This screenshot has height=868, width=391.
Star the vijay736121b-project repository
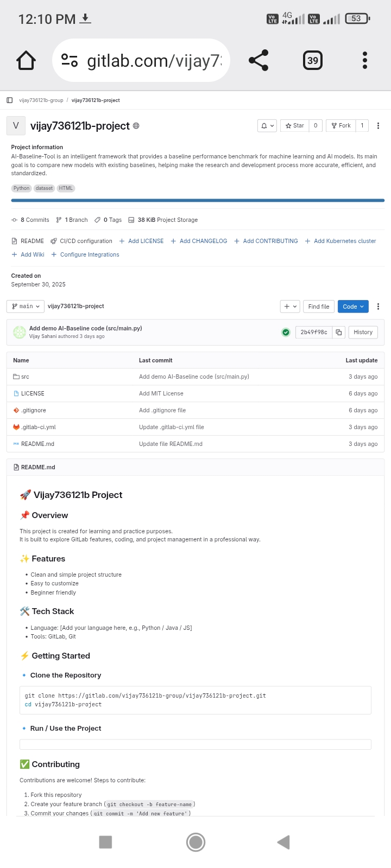(295, 126)
